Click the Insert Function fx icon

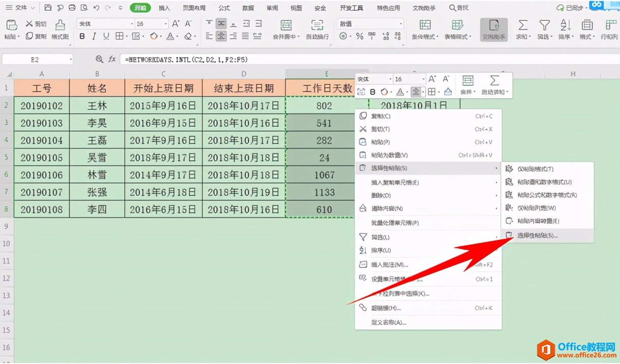[112, 59]
